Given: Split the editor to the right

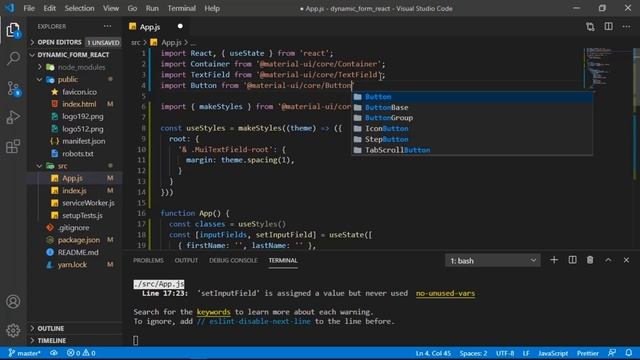Looking at the screenshot, I should tap(608, 27).
